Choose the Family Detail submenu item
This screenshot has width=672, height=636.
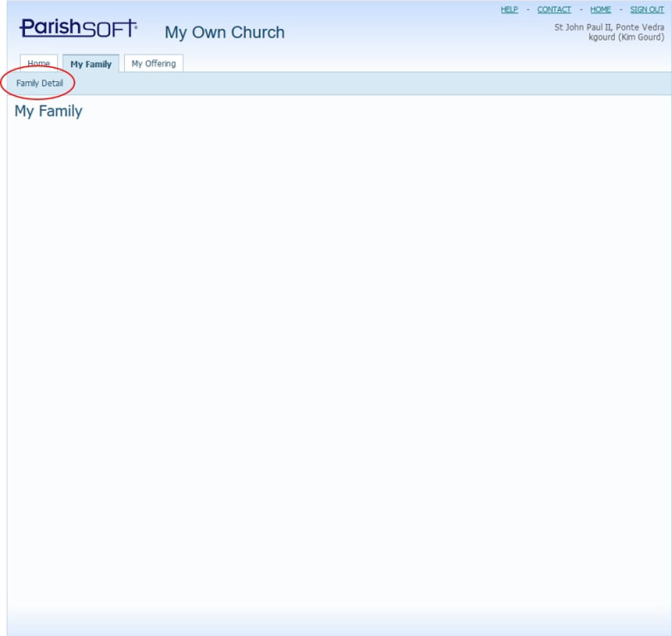pyautogui.click(x=40, y=84)
